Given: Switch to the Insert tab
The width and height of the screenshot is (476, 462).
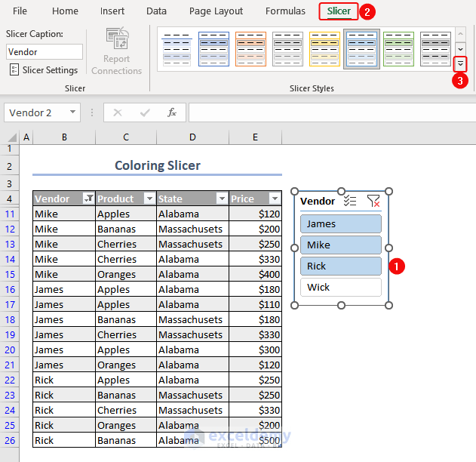Looking at the screenshot, I should tap(112, 11).
